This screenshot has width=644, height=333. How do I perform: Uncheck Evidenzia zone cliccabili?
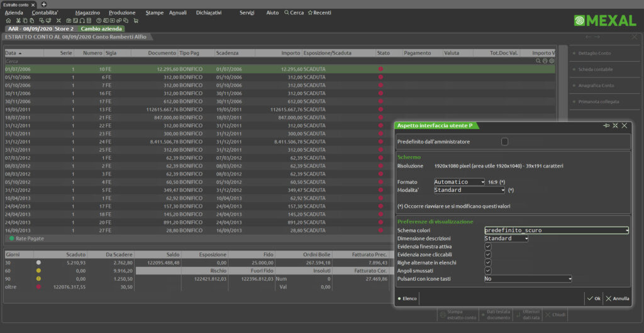[488, 254]
